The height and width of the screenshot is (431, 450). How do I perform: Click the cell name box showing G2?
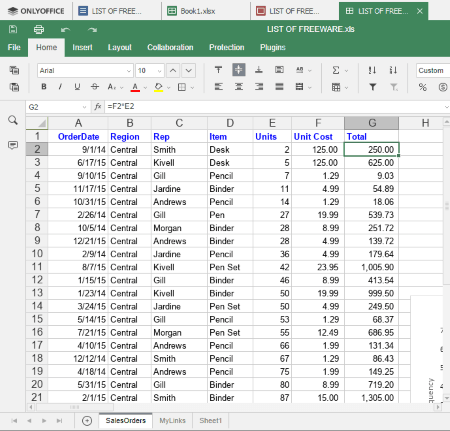click(x=57, y=107)
